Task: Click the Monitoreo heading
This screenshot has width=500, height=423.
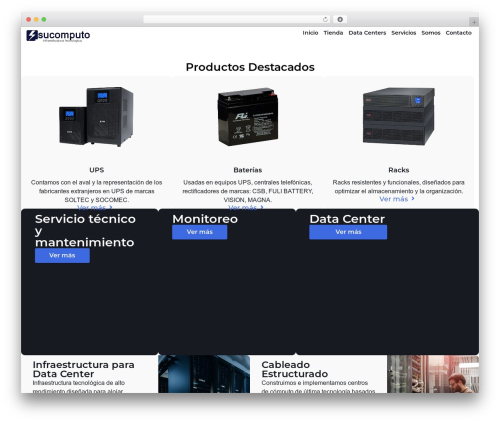Action: [205, 219]
